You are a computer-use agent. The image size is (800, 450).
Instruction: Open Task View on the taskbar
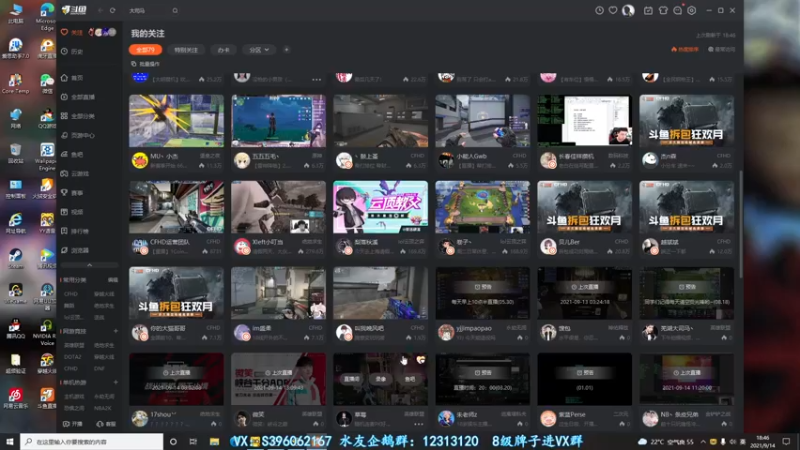[x=193, y=441]
